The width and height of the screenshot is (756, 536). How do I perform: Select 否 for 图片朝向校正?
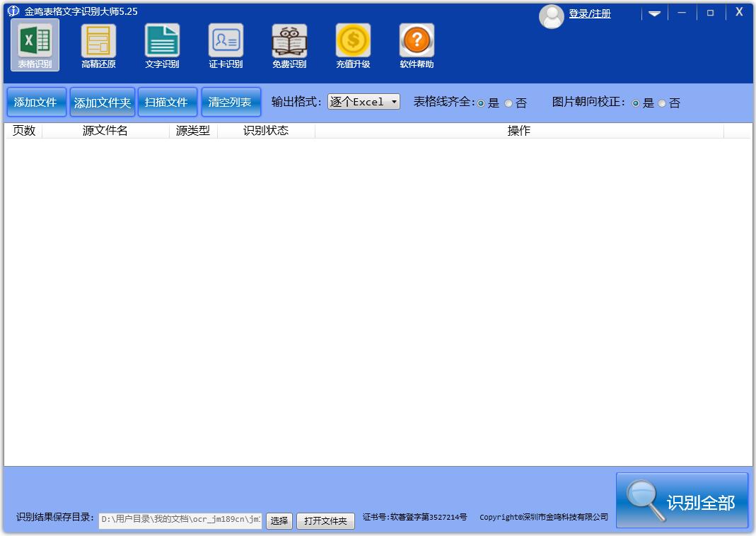(662, 103)
